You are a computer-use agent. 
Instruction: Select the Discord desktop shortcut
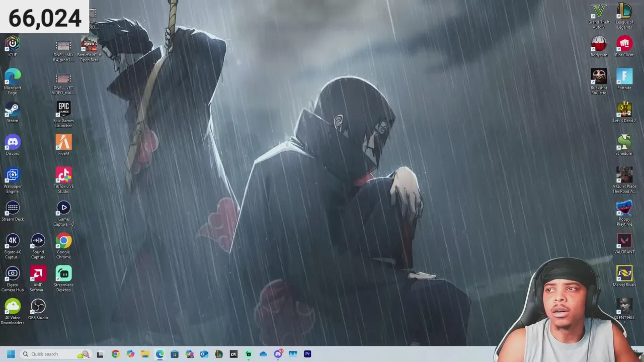click(13, 145)
